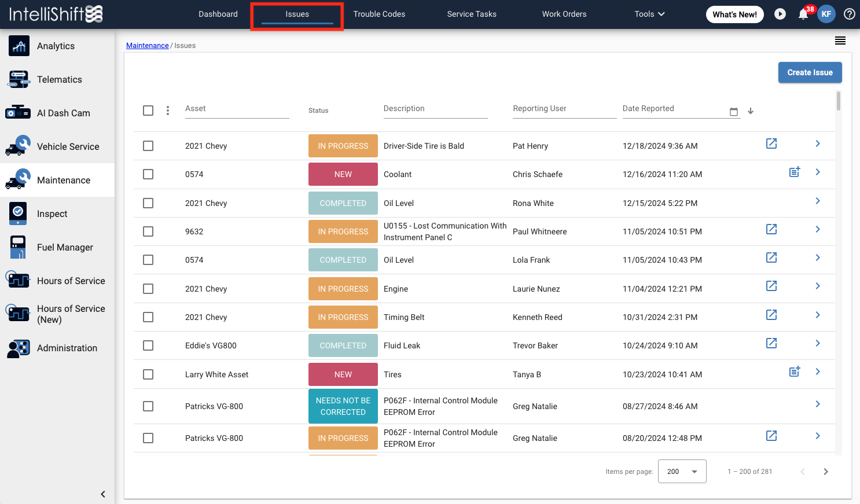This screenshot has width=860, height=504.
Task: Open the Analytics sidebar icon
Action: 19,46
